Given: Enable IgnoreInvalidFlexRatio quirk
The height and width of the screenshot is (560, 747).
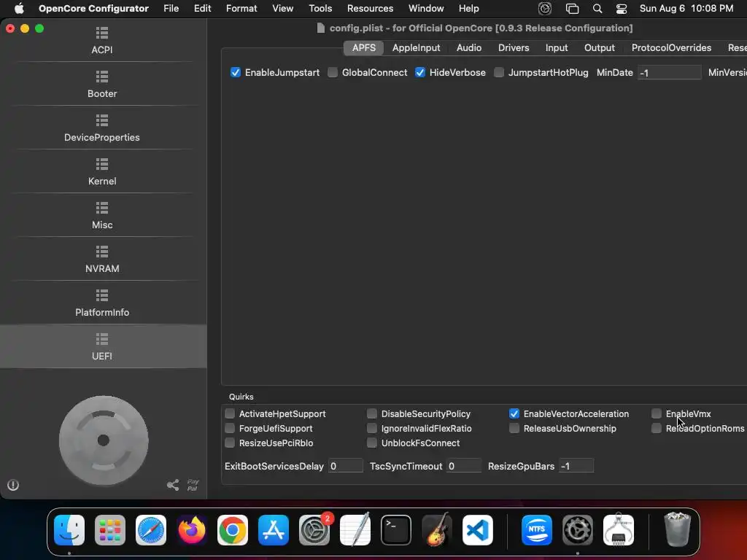Looking at the screenshot, I should tap(371, 428).
